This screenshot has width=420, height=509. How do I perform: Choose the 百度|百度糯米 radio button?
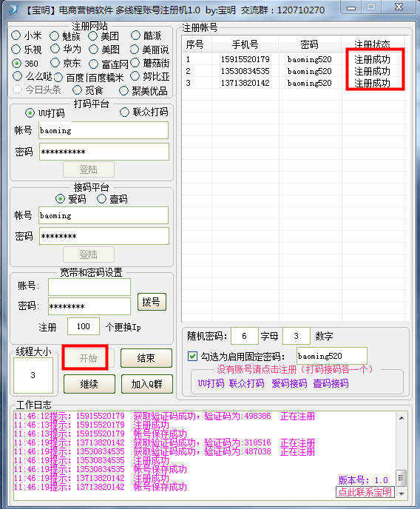pos(58,78)
